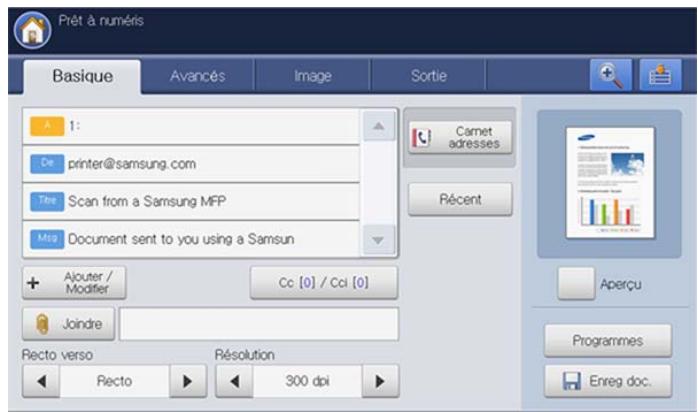Open the Programmes button
Image resolution: width=698 pixels, height=412 pixels.
[608, 341]
